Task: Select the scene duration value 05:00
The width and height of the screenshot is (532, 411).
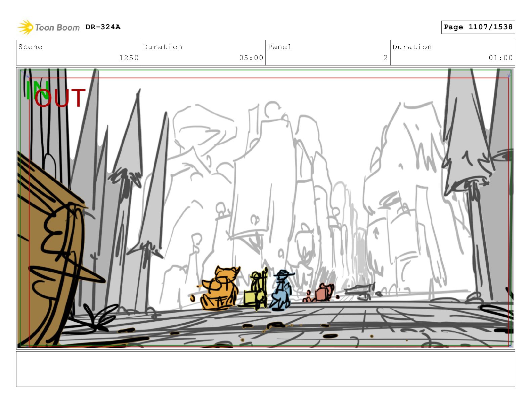Action: point(251,58)
